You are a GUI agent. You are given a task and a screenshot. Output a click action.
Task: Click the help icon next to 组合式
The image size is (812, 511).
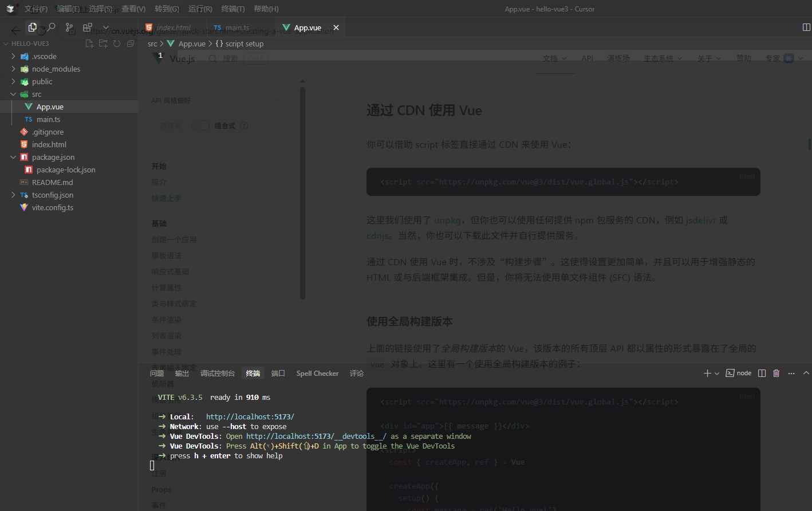pos(244,125)
